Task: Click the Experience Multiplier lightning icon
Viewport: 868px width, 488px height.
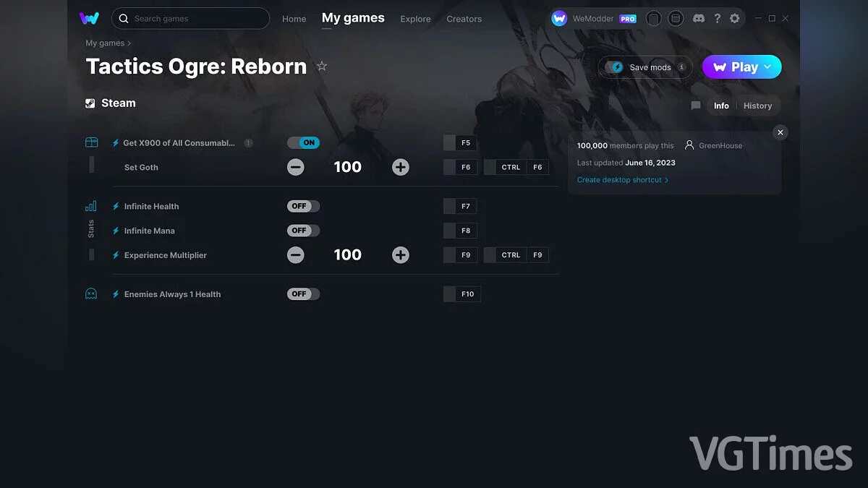Action: pyautogui.click(x=116, y=255)
